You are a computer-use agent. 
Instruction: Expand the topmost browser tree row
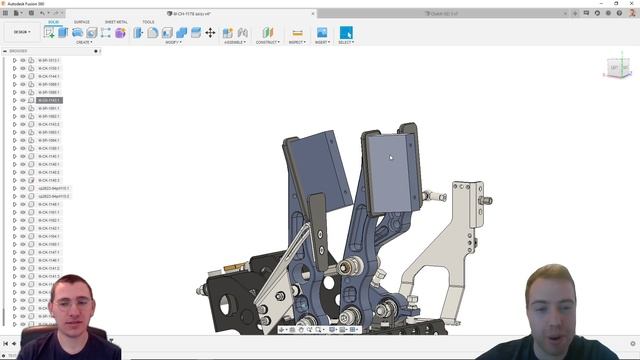[15, 60]
